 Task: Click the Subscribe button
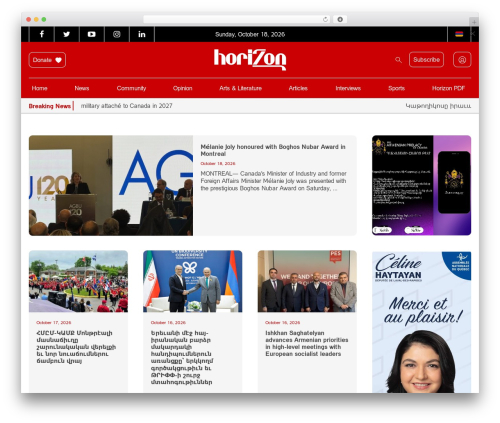point(426,60)
